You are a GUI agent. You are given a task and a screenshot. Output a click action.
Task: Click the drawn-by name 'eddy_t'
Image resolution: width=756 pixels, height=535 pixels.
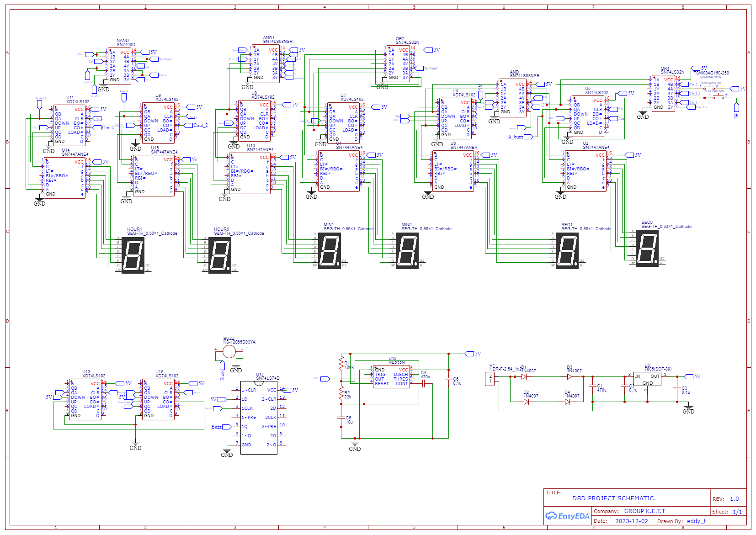pos(696,521)
